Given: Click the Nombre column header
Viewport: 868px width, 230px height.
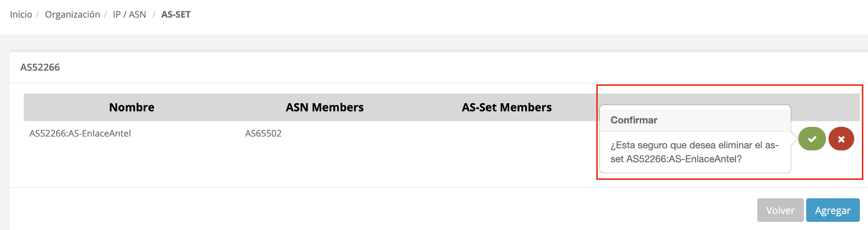Looking at the screenshot, I should 132,107.
